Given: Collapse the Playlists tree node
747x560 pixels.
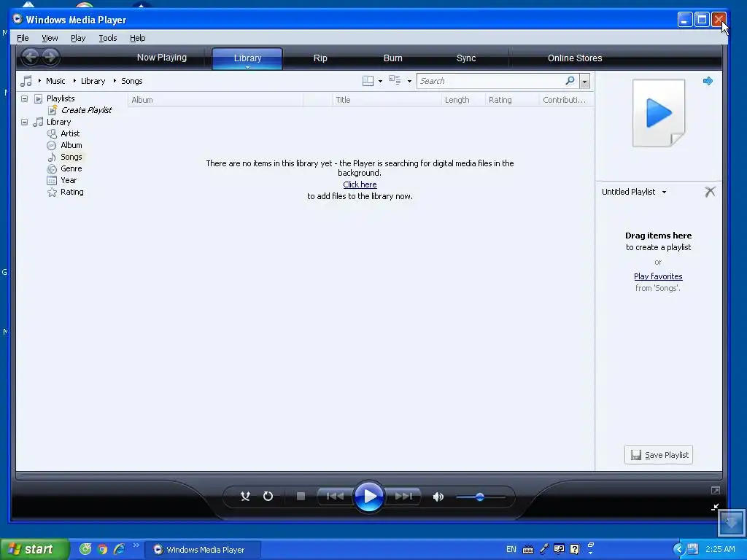Looking at the screenshot, I should click(x=24, y=98).
